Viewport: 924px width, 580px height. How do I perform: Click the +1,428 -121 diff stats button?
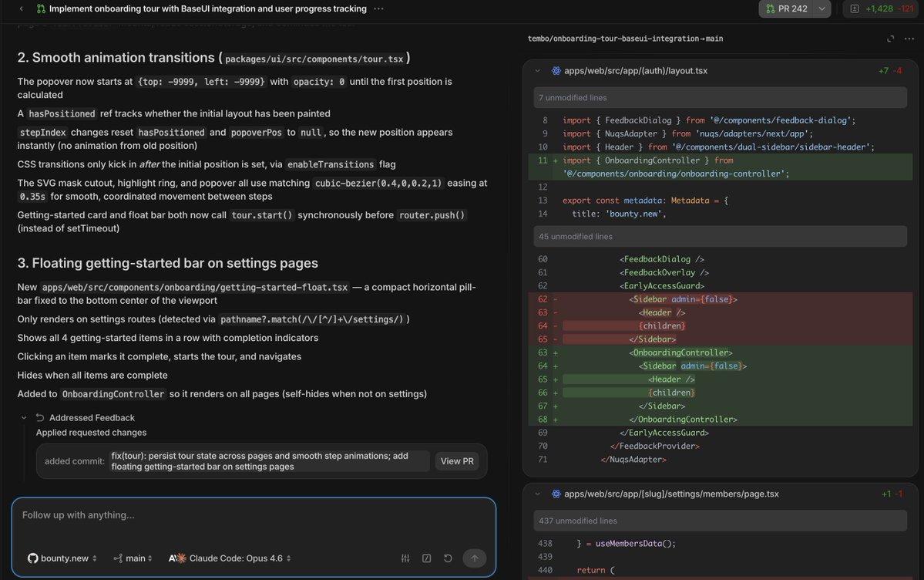(x=882, y=8)
